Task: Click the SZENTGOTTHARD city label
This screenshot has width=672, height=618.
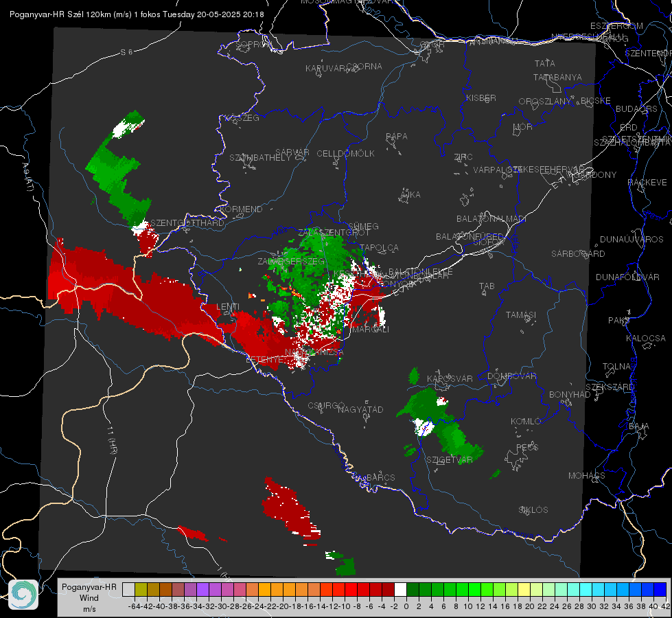Action: tap(187, 223)
